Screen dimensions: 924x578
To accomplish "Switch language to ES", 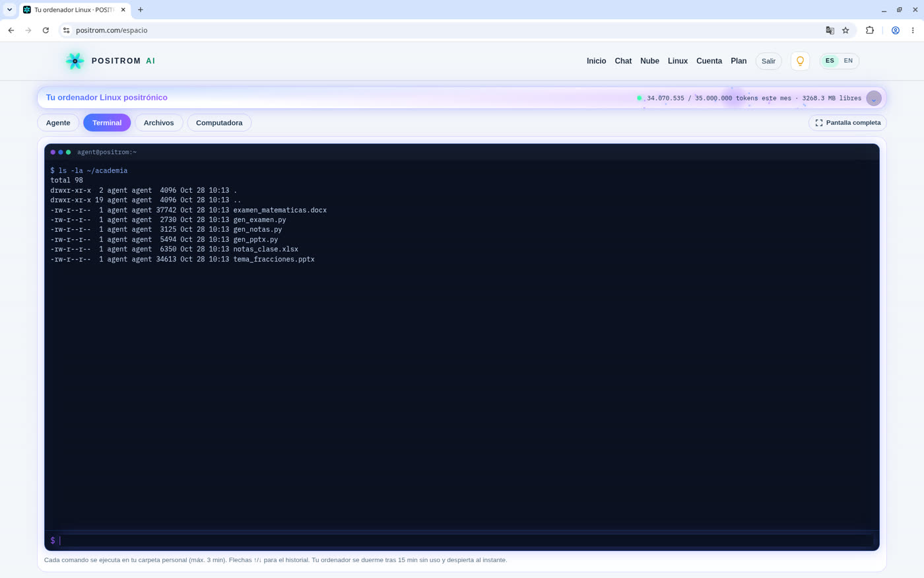I will click(x=830, y=61).
